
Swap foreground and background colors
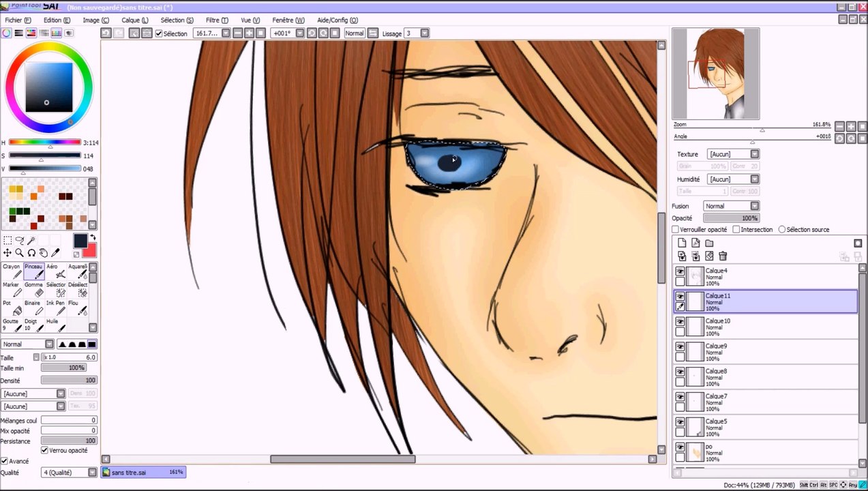pyautogui.click(x=93, y=237)
